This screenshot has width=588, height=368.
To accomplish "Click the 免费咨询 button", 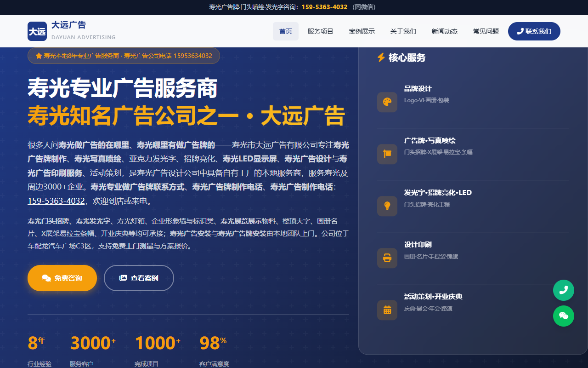I will point(62,278).
